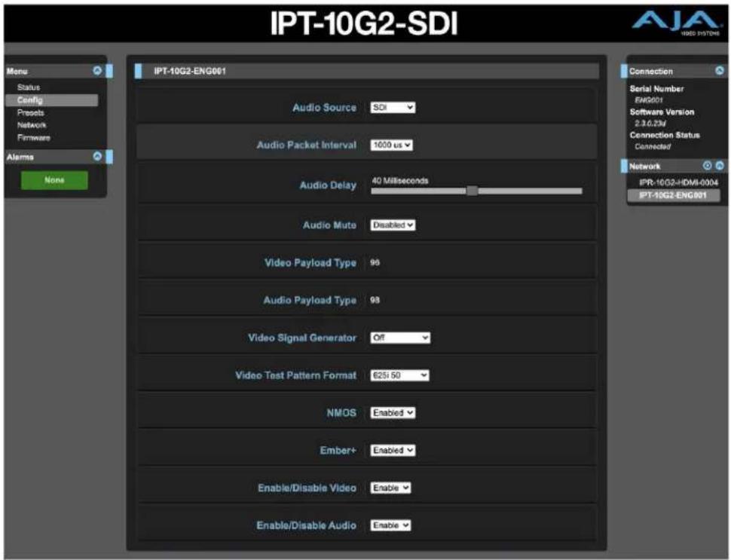
Task: Click the Connection Status Connected text
Action: [652, 147]
